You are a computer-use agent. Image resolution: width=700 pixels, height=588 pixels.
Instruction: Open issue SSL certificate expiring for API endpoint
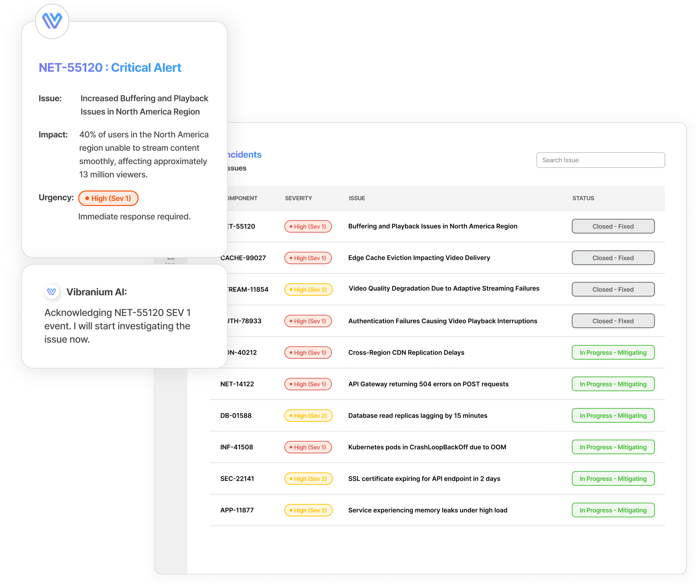click(424, 479)
